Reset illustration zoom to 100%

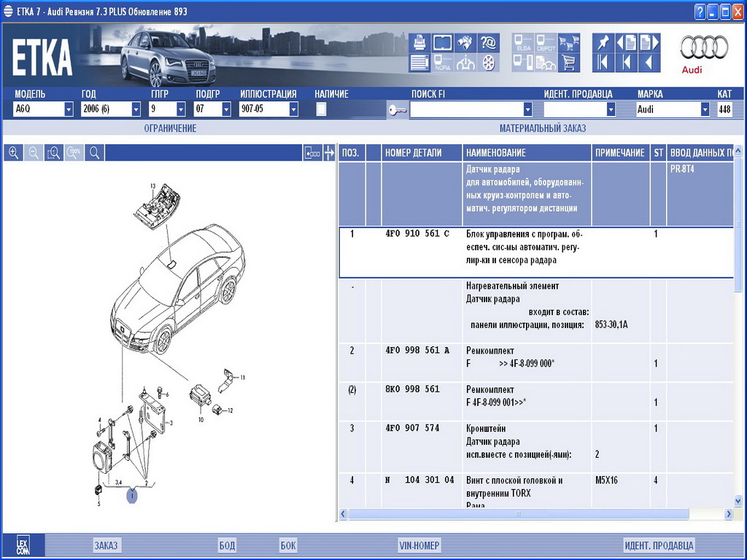coord(74,153)
